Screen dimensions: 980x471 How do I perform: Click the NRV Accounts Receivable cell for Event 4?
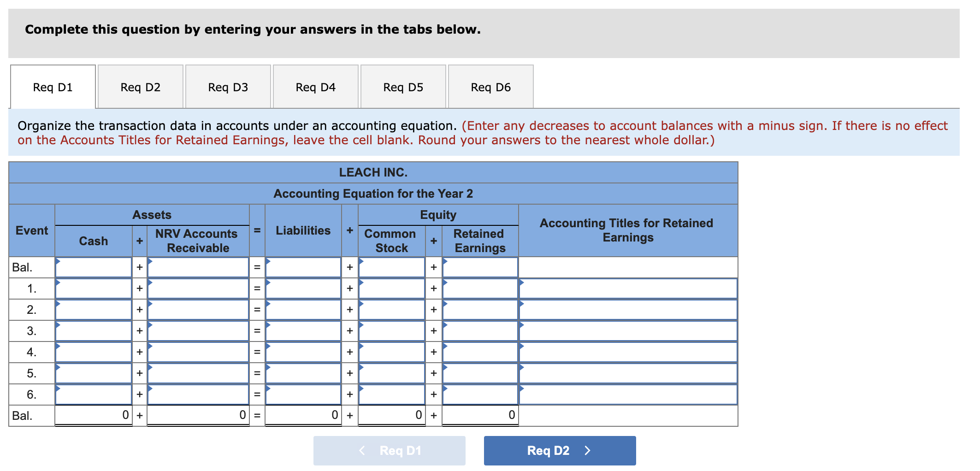coord(198,351)
